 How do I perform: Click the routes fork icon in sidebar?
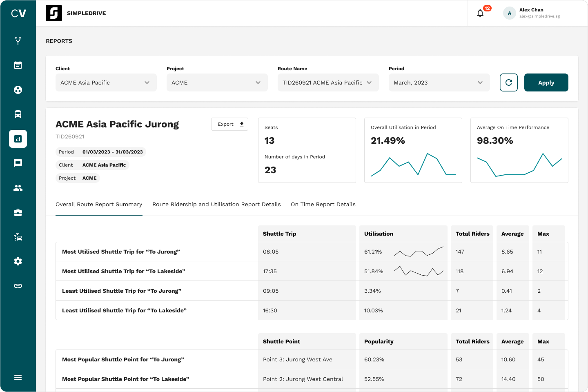pos(18,41)
